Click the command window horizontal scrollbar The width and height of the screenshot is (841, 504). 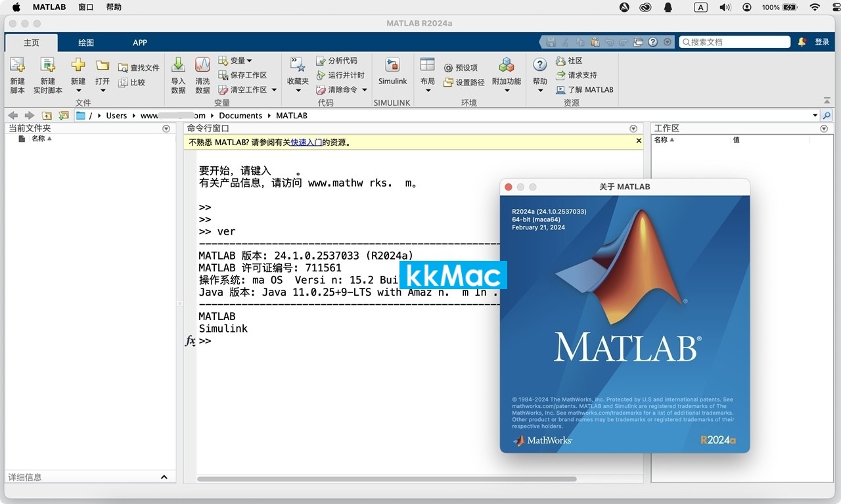click(x=386, y=479)
